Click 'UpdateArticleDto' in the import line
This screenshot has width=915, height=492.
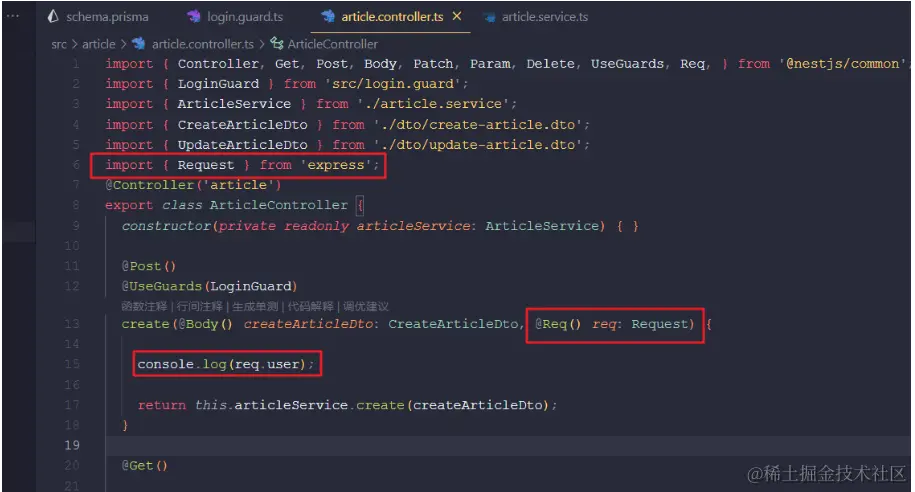coord(242,145)
